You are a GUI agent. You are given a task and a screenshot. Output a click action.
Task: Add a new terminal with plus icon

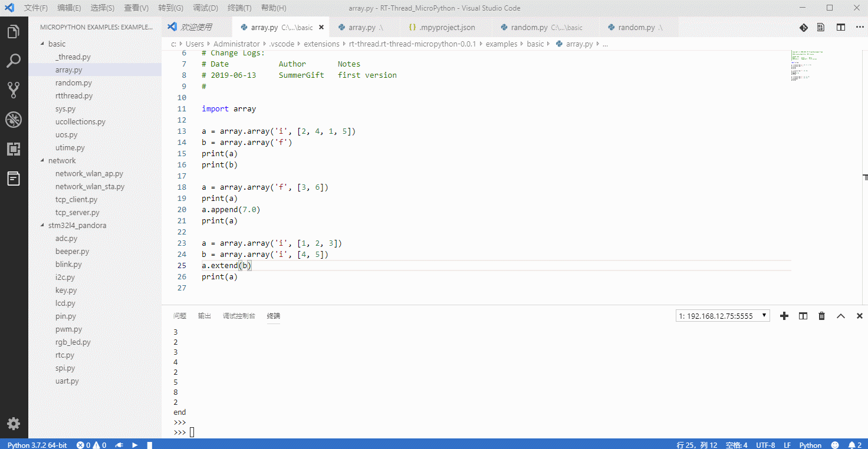tap(784, 315)
